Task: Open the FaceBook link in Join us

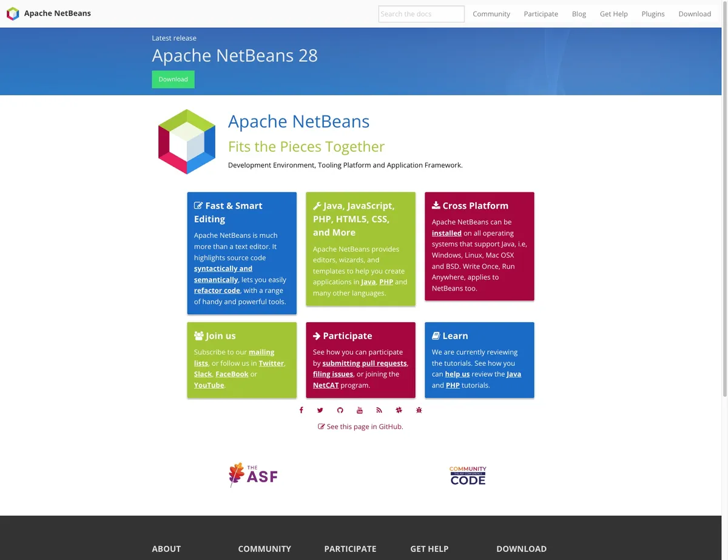Action: [232, 374]
